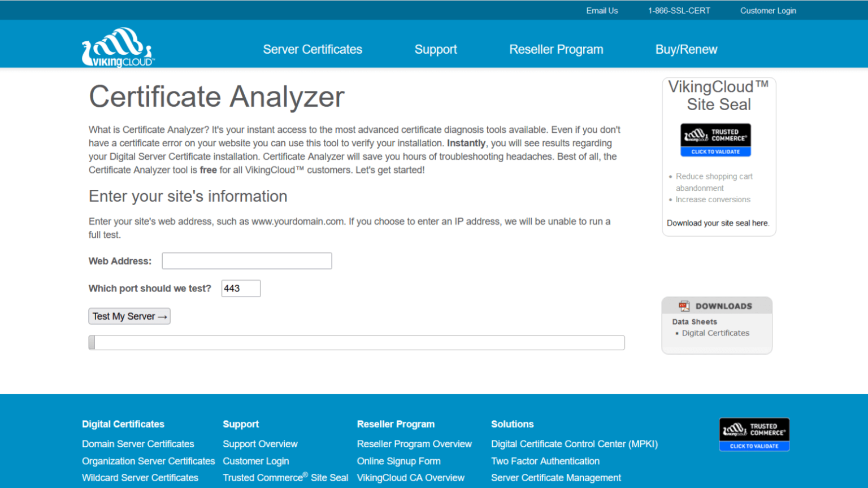
Task: Click the Reseller Program footer heading
Action: point(396,424)
